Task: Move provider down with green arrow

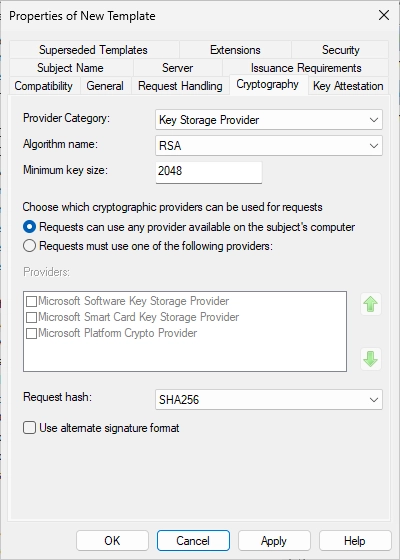Action: click(x=371, y=359)
